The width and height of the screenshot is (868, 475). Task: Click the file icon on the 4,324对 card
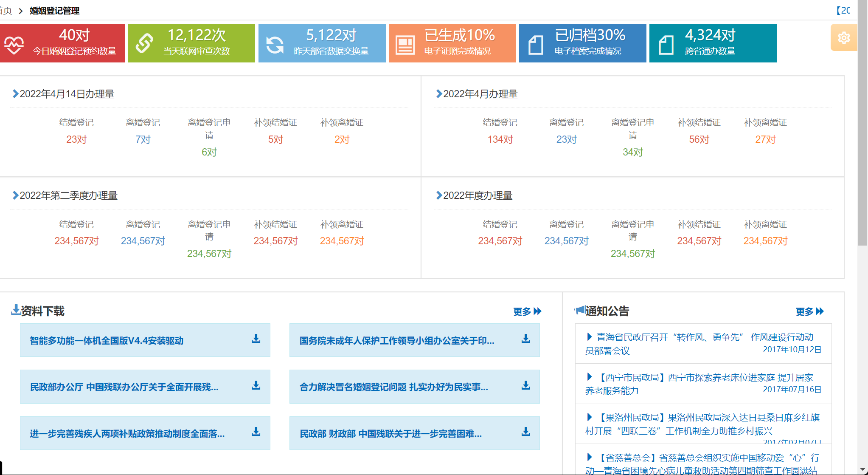666,45
